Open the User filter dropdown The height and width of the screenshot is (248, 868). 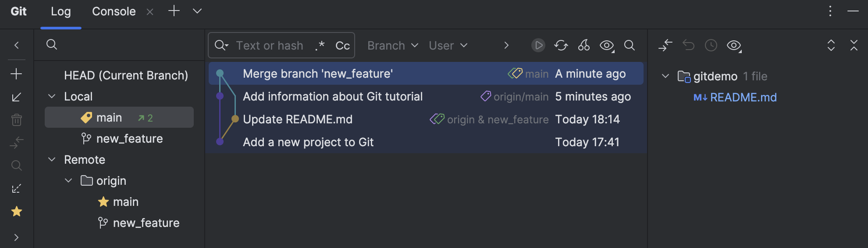448,46
